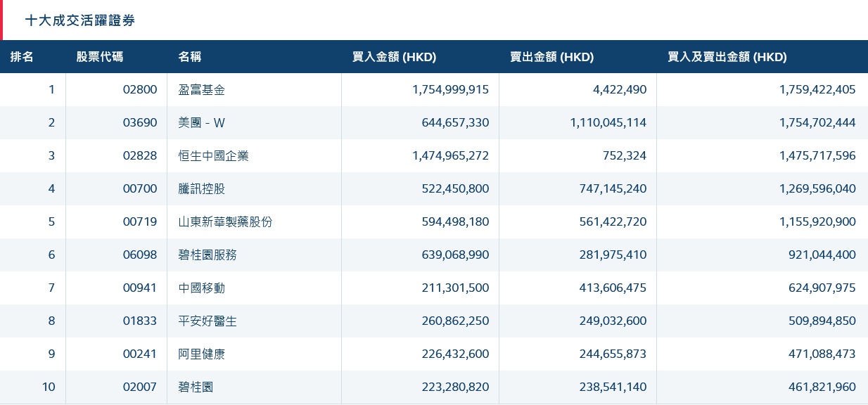Viewport: 868px width, 405px height.
Task: Select stock code 00241
Action: pos(140,354)
